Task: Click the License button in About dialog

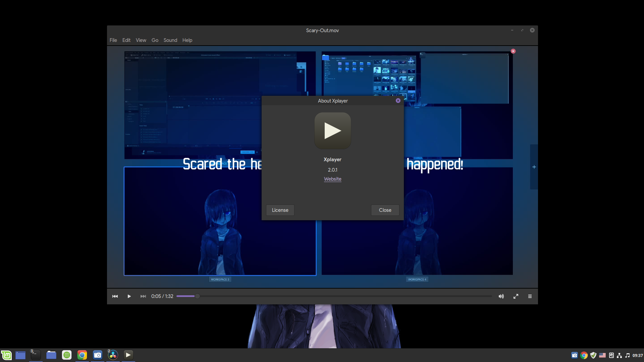Action: (280, 210)
